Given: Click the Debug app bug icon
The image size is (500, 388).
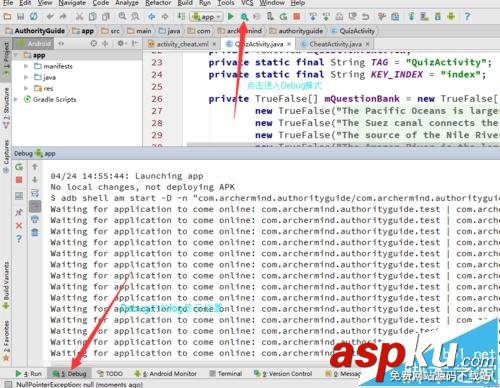Looking at the screenshot, I should [244, 16].
